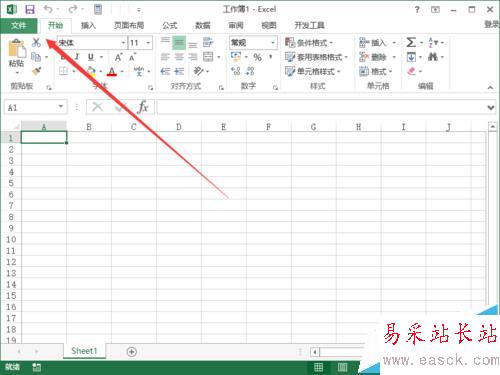Switch to the Data tab
The width and height of the screenshot is (500, 375).
(203, 25)
